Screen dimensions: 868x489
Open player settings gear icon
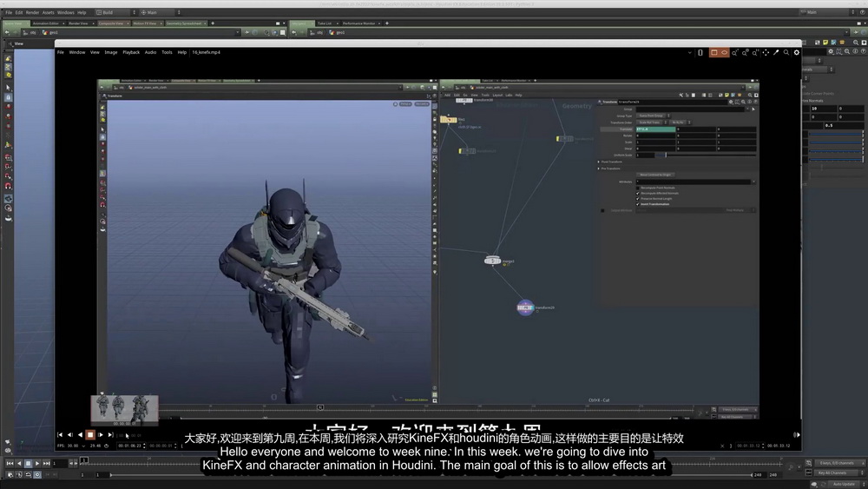pos(797,53)
